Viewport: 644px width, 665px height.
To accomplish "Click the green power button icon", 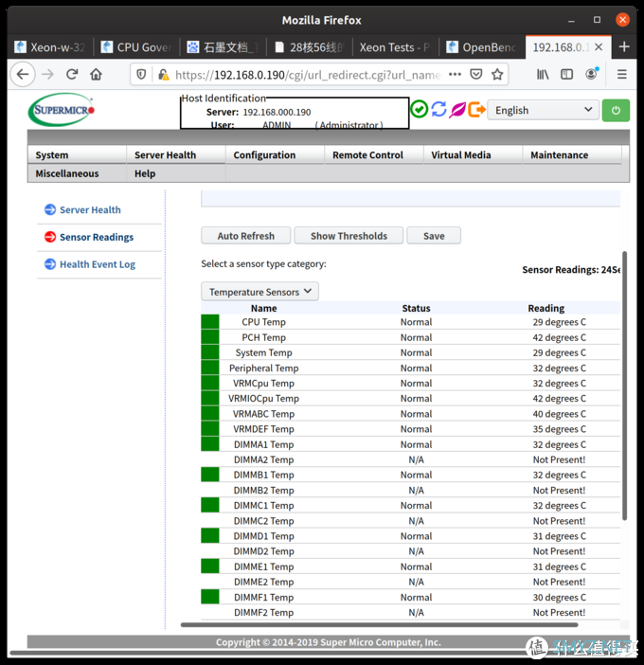I will [x=616, y=110].
